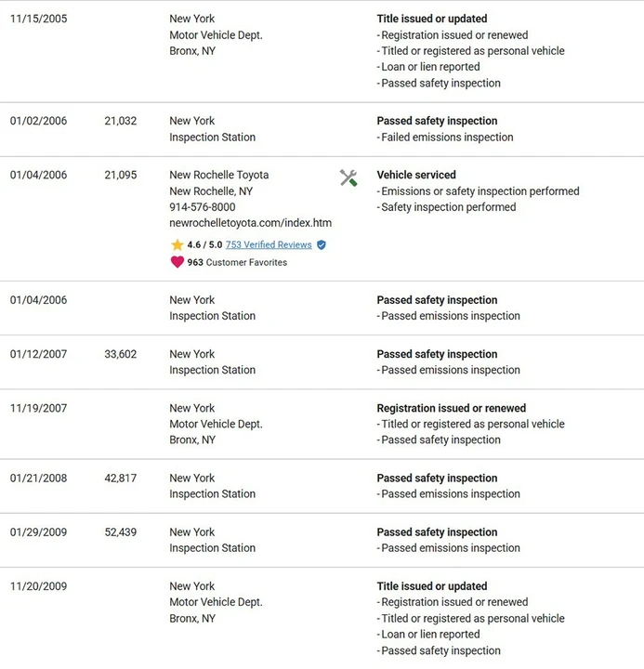Select the New Rochelle Toyota dealer name

[x=219, y=175]
